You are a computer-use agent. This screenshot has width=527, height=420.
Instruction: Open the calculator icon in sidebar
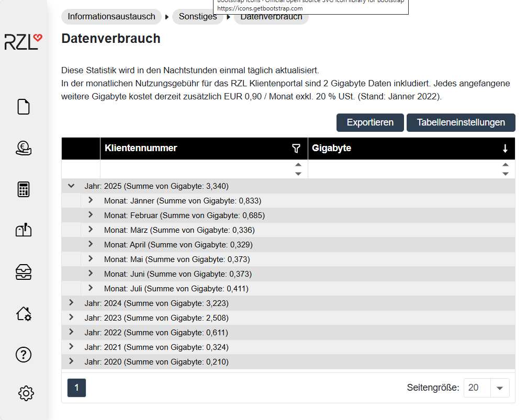click(24, 189)
